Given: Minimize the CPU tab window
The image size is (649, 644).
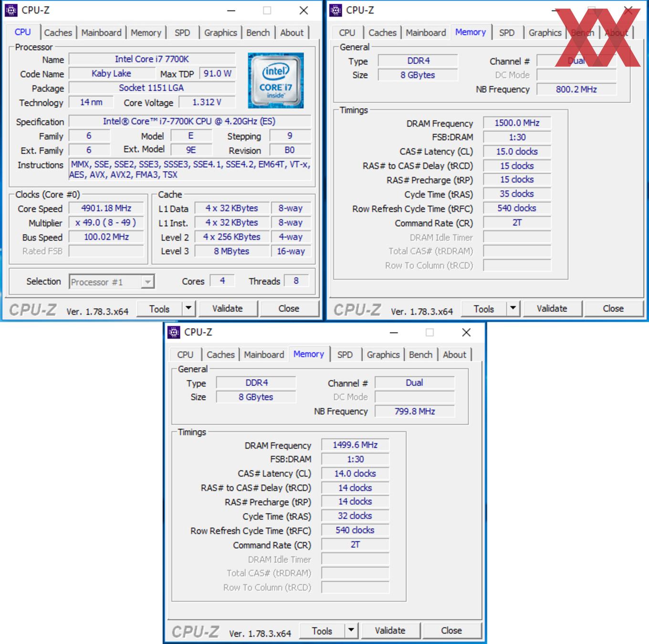Looking at the screenshot, I should [x=231, y=10].
